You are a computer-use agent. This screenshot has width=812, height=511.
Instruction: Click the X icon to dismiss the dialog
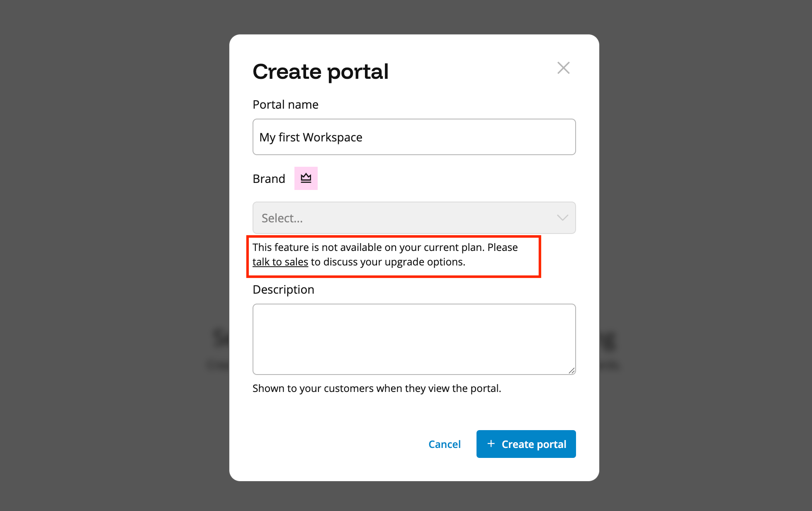563,68
